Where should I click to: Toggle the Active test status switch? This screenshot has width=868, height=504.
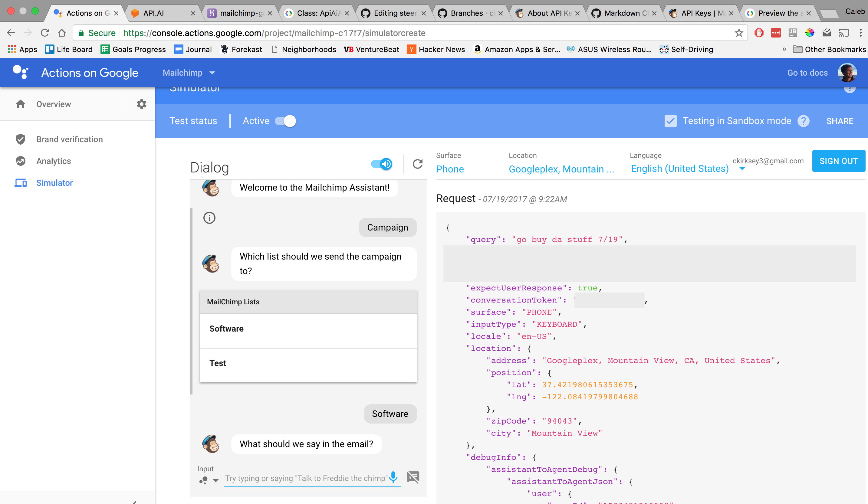click(x=285, y=121)
